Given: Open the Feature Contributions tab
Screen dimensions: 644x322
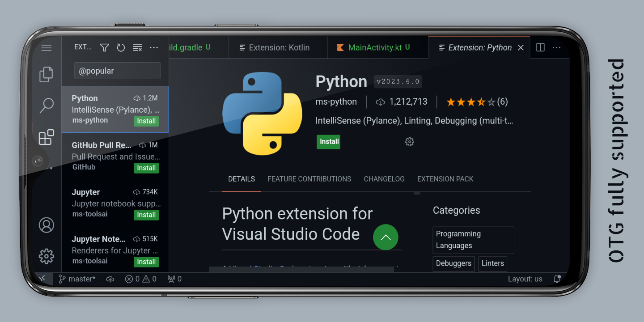Looking at the screenshot, I should coord(309,179).
